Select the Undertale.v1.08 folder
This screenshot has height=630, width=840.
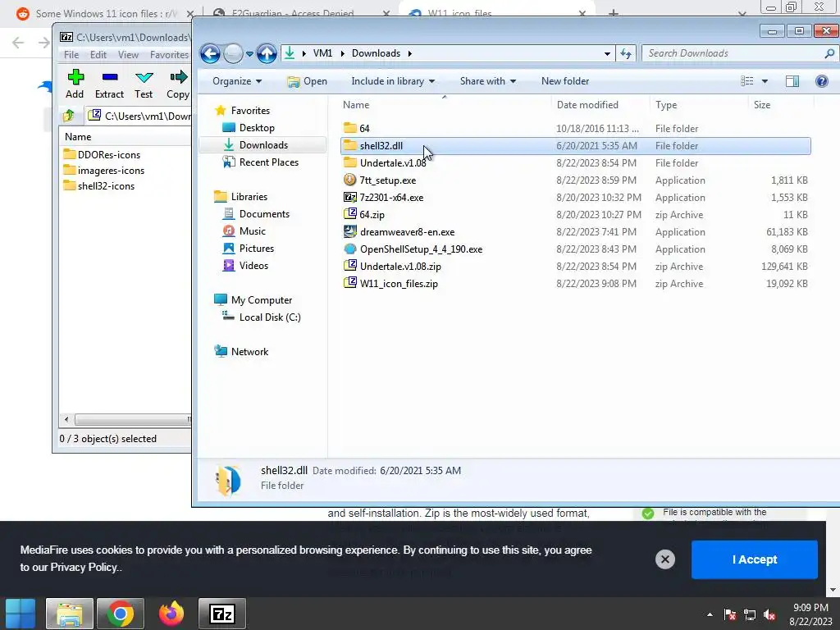[575, 163]
